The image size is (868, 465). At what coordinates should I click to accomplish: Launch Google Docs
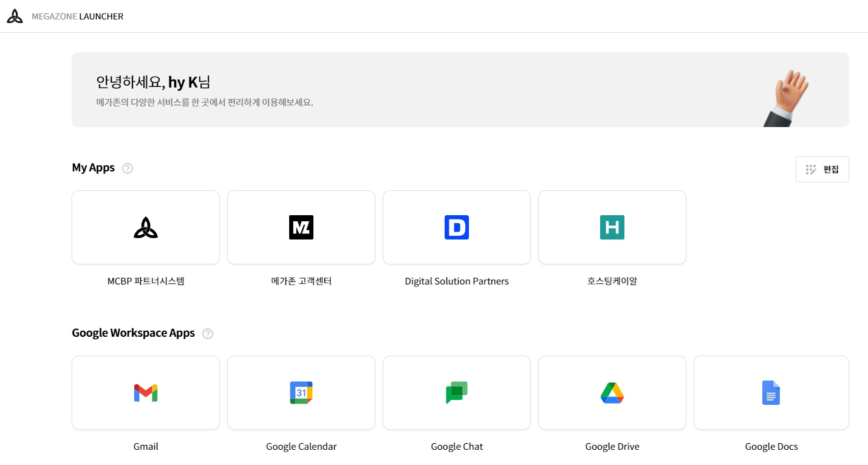(x=771, y=392)
